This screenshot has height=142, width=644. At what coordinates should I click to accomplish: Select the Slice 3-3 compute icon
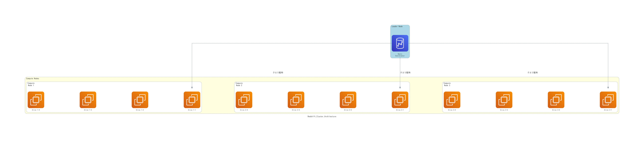point(504,100)
